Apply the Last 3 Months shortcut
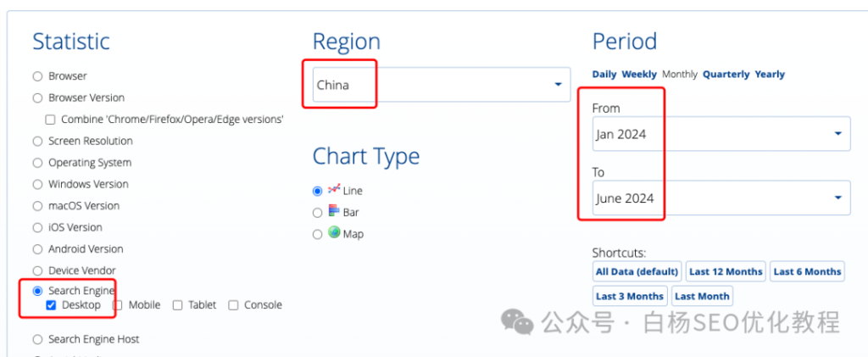 coord(630,296)
